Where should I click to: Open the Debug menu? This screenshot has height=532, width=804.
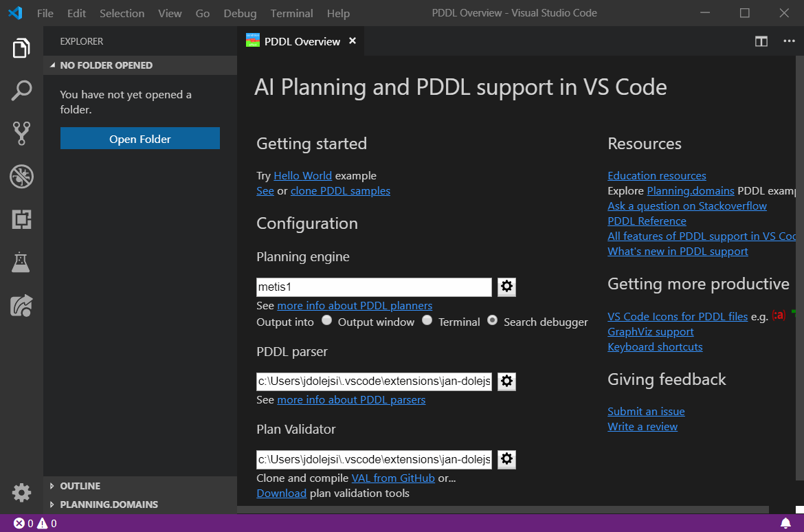240,13
